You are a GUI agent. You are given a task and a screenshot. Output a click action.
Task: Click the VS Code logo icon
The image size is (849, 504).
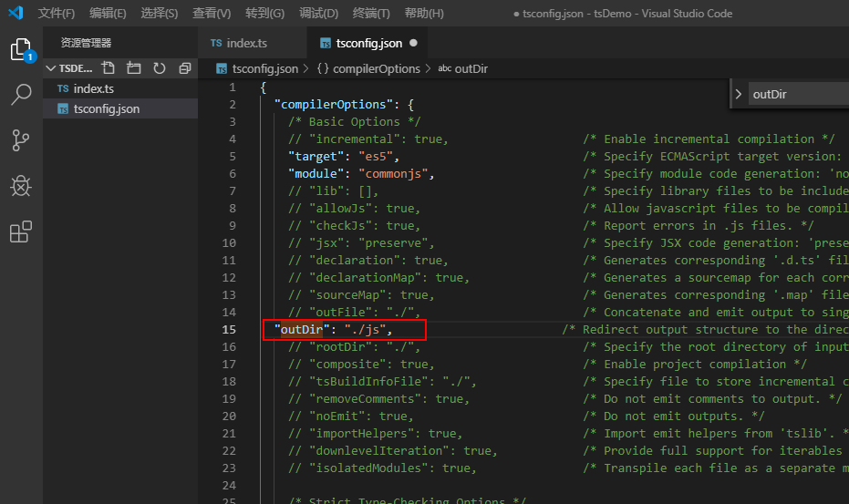16,13
